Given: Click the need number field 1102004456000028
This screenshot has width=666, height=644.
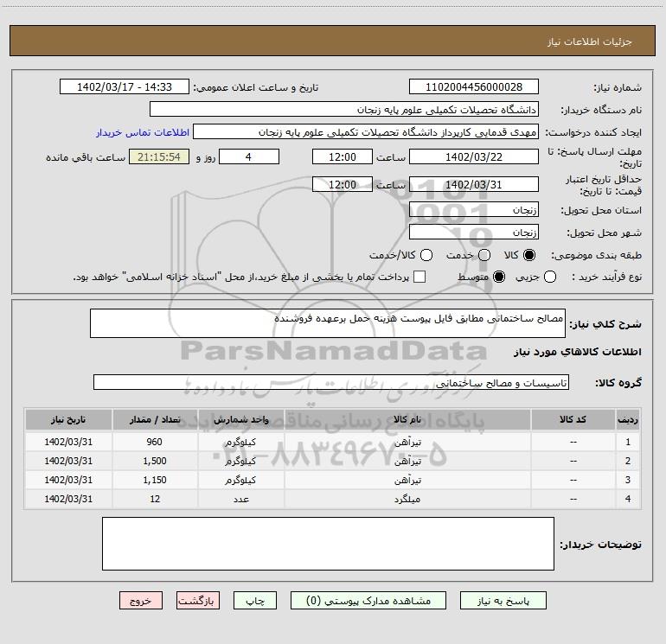Looking at the screenshot, I should click(x=474, y=87).
